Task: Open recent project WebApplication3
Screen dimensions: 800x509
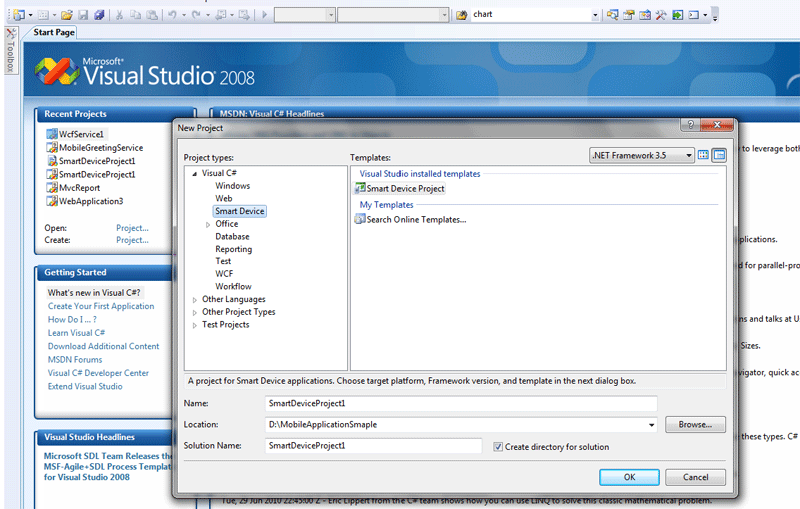Action: (85, 201)
